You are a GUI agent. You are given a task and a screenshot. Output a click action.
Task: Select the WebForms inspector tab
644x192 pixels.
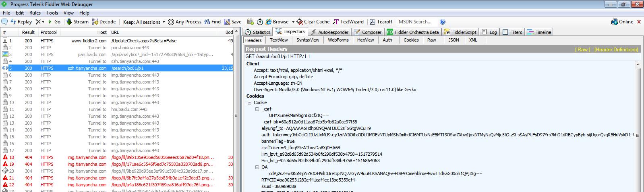[x=338, y=40]
